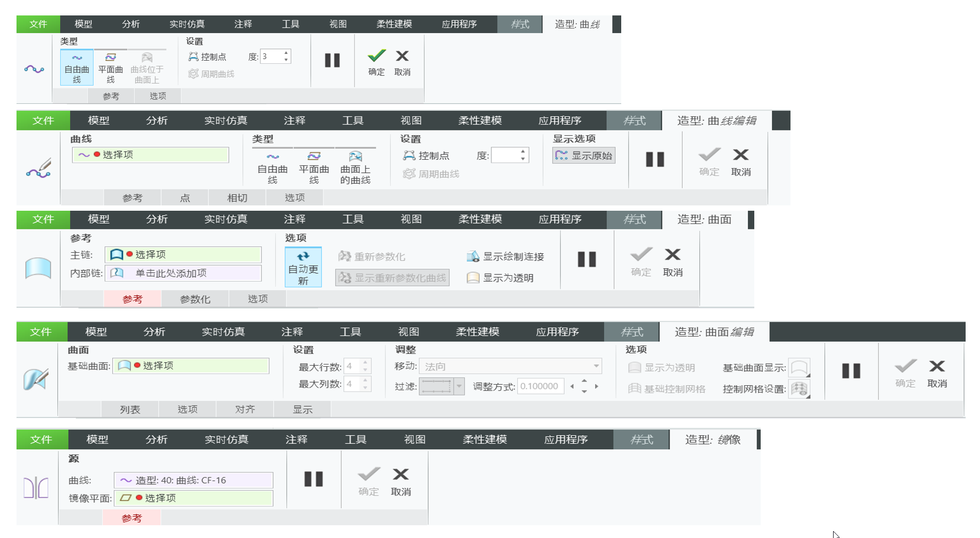This screenshot has height=538, width=980.
Task: Switch to the 相切 tab
Action: click(x=237, y=198)
